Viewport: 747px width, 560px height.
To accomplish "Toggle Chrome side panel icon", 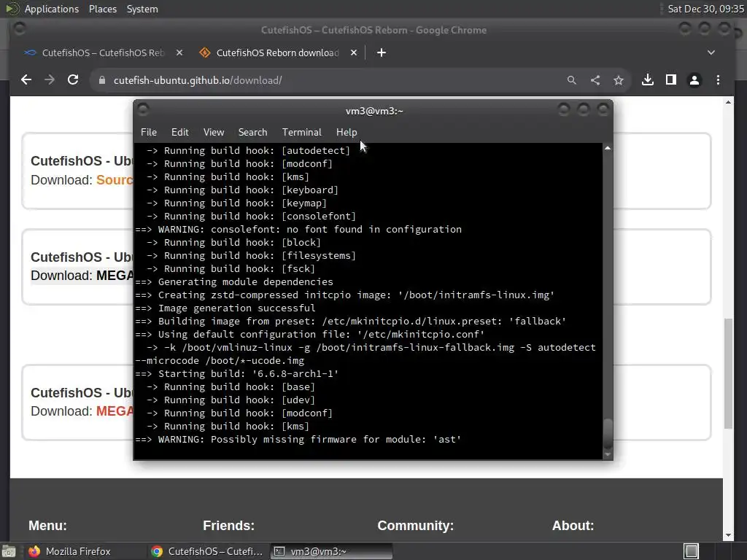I will 671,80.
